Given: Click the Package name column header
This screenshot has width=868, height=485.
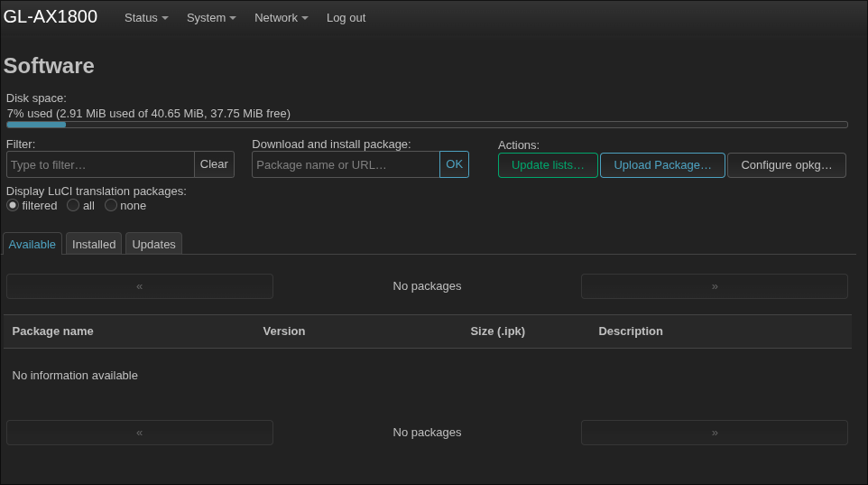Looking at the screenshot, I should (x=52, y=331).
